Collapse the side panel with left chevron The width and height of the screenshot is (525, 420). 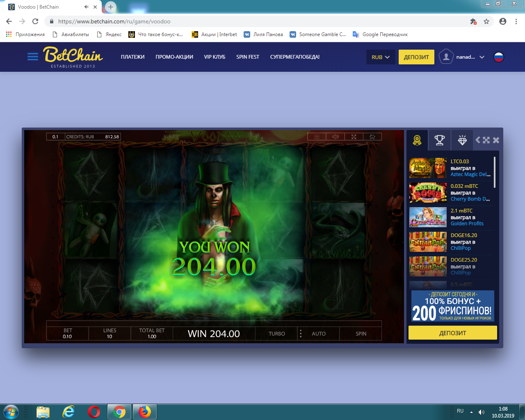478,140
